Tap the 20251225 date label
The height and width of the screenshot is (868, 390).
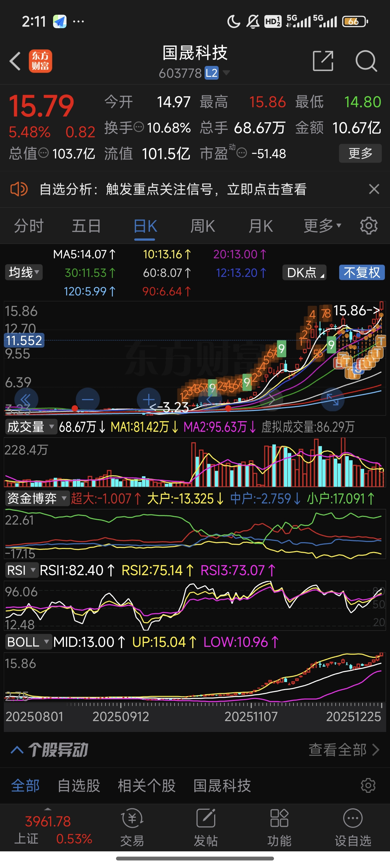point(353,716)
